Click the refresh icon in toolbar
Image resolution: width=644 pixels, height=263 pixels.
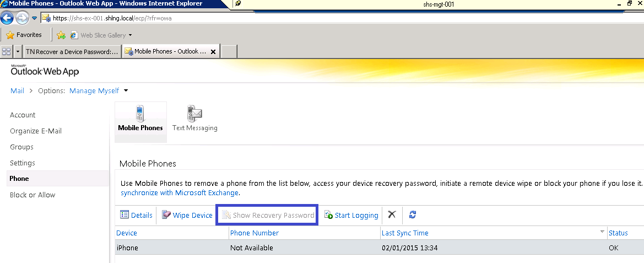413,214
